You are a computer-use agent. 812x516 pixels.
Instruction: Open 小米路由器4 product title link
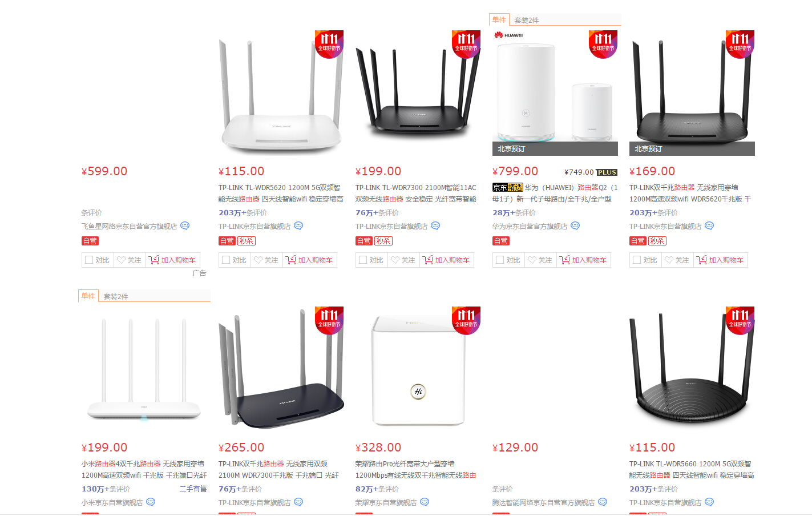144,470
